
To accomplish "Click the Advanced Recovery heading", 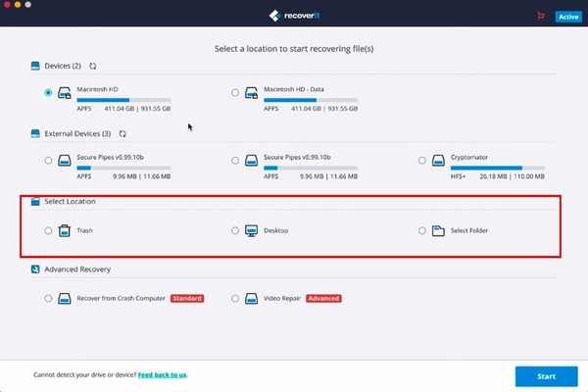I will [77, 269].
